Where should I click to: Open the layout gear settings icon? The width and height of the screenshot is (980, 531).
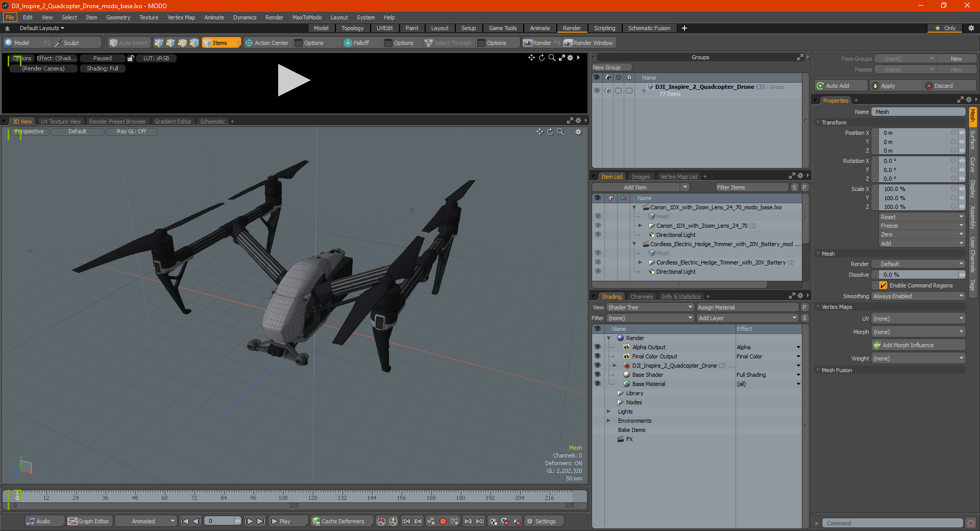tap(971, 28)
